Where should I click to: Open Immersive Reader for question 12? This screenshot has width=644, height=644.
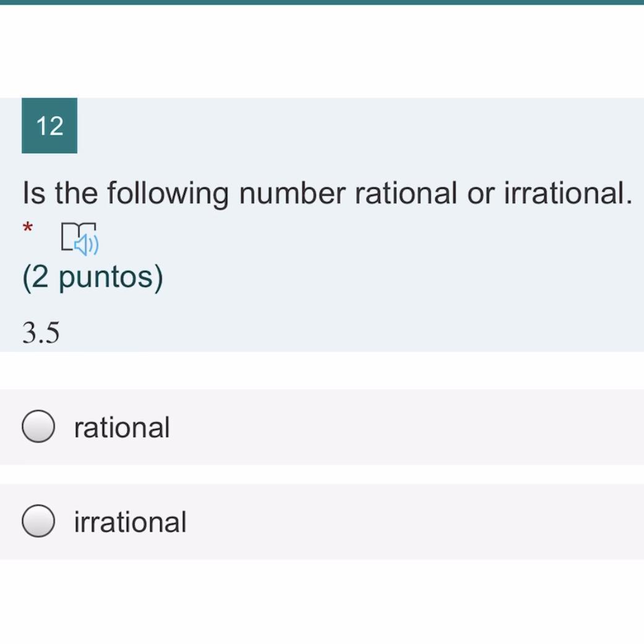(80, 238)
